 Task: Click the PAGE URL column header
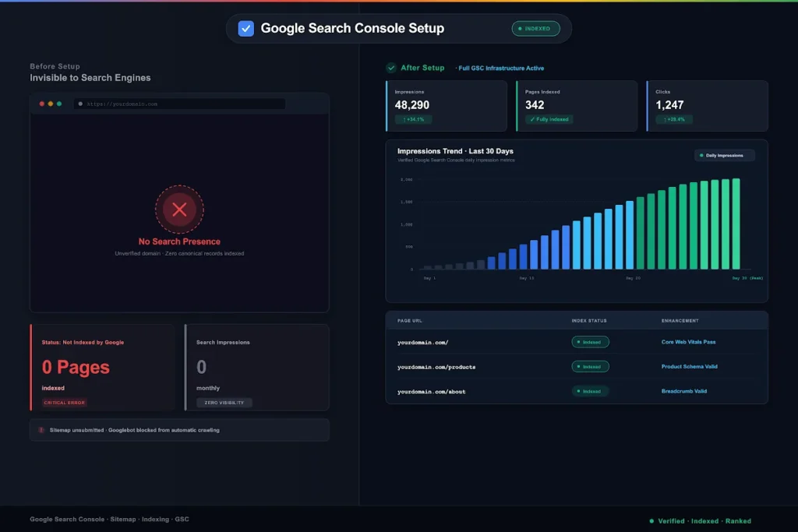click(x=410, y=321)
